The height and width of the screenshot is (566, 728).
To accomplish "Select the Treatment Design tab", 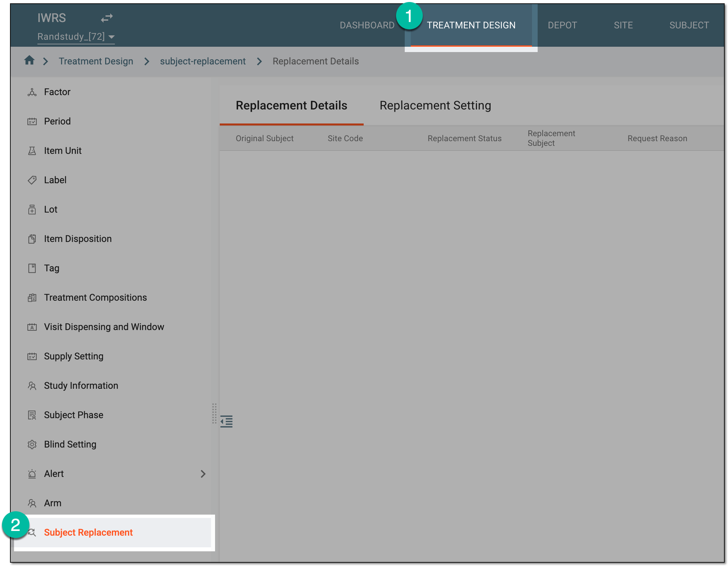I will (x=471, y=25).
